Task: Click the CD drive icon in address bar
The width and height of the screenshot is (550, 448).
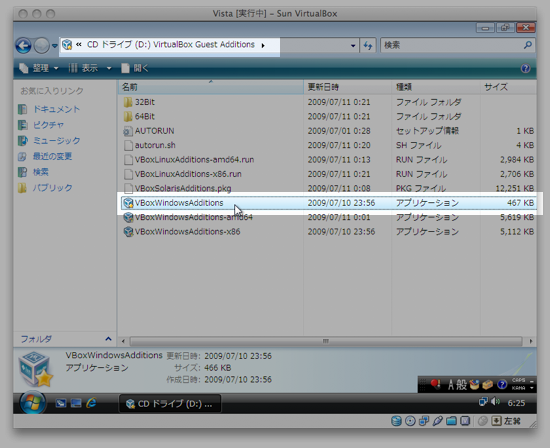Action: 67,45
